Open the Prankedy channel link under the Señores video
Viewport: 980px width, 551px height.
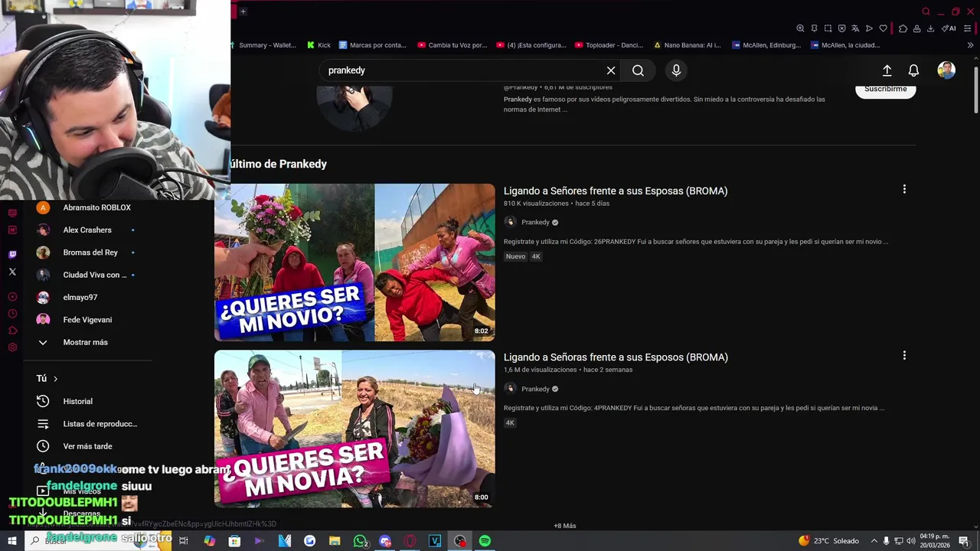(535, 222)
